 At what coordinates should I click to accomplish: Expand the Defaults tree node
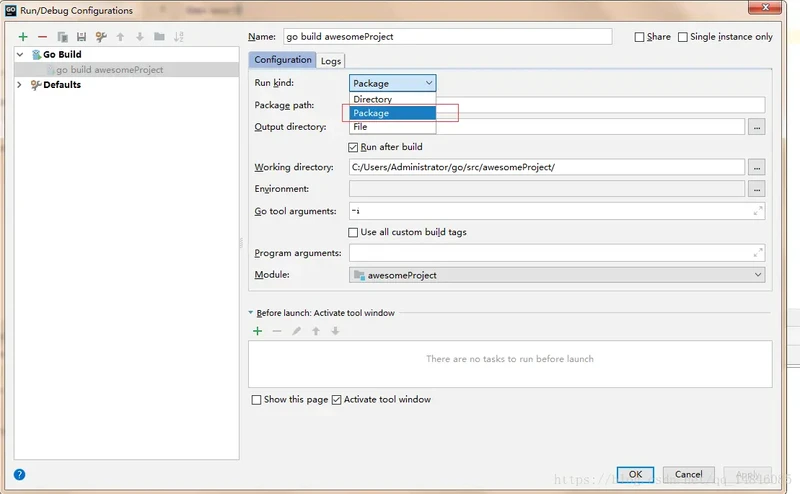pyautogui.click(x=19, y=85)
